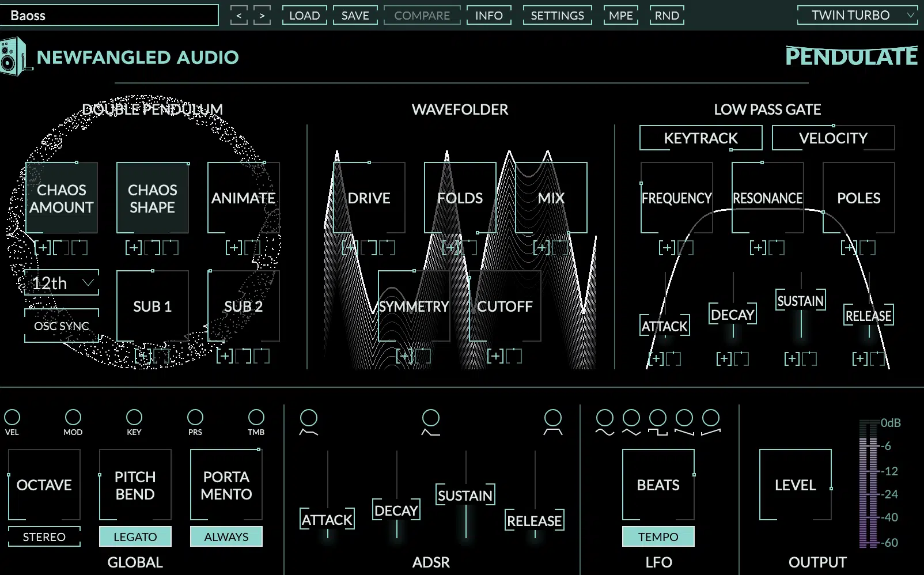Screen dimensions: 924x575
Task: Click SAVE preset button
Action: (x=355, y=16)
